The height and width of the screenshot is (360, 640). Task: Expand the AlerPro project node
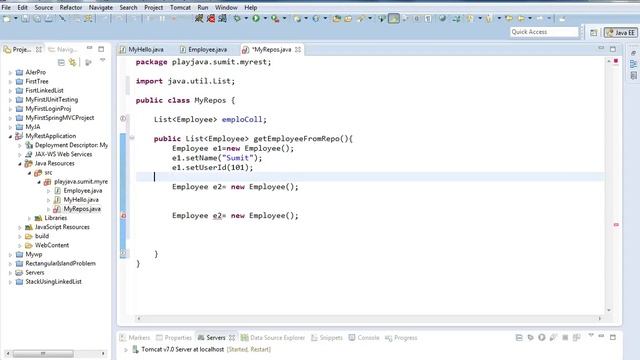click(10, 72)
